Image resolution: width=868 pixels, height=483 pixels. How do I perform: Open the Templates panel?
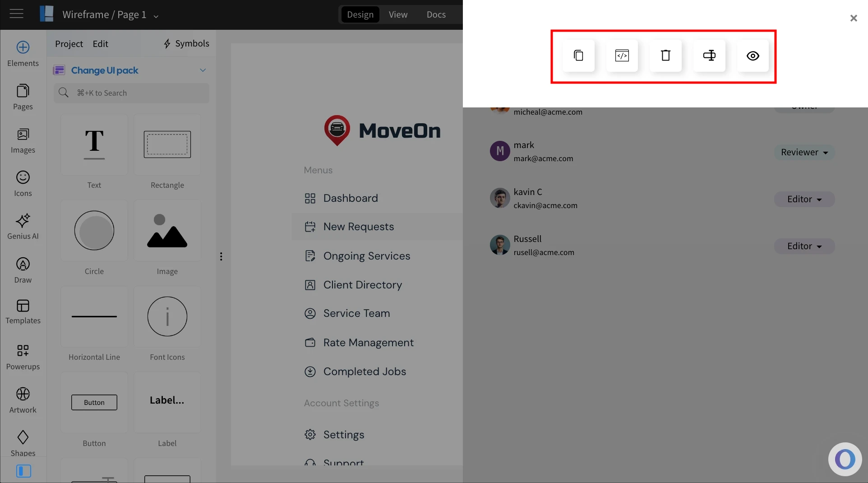[x=23, y=311]
